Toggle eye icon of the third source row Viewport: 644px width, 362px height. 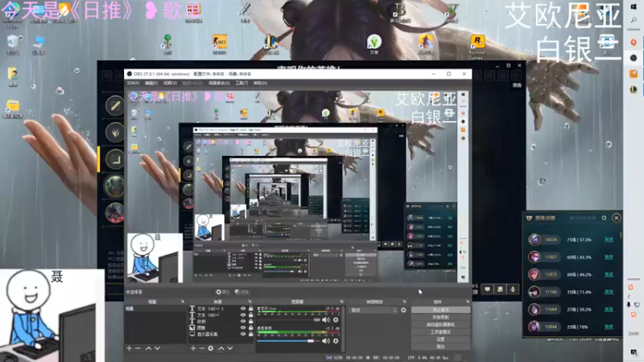click(x=243, y=321)
